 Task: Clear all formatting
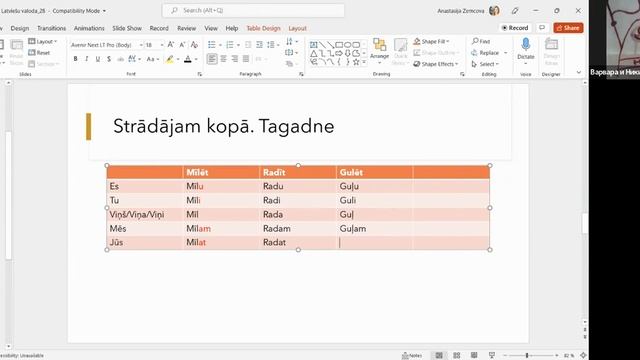pyautogui.click(x=194, y=44)
